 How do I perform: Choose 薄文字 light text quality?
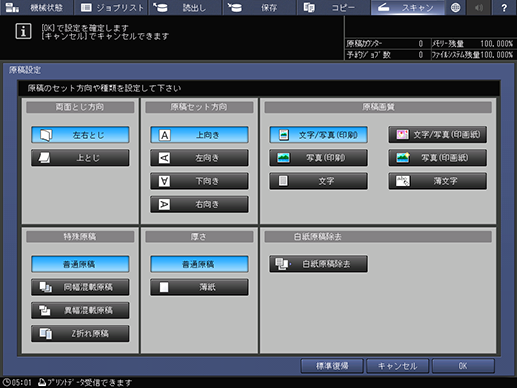click(x=437, y=181)
